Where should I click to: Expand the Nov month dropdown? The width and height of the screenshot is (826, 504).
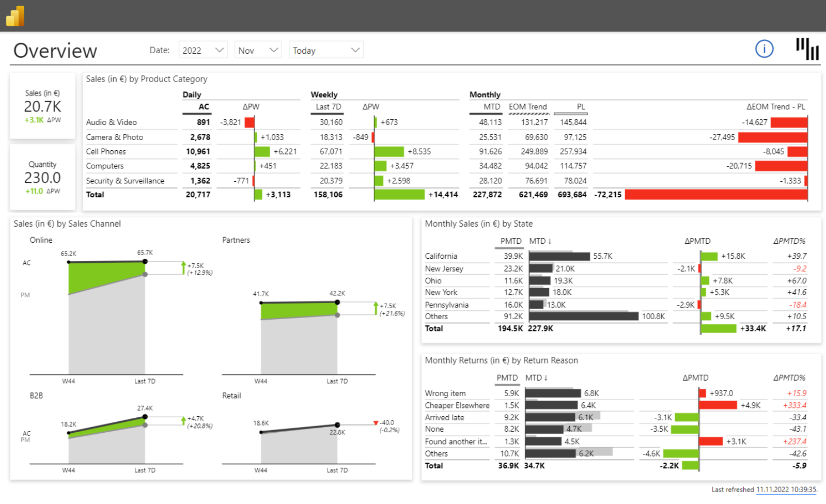click(258, 50)
